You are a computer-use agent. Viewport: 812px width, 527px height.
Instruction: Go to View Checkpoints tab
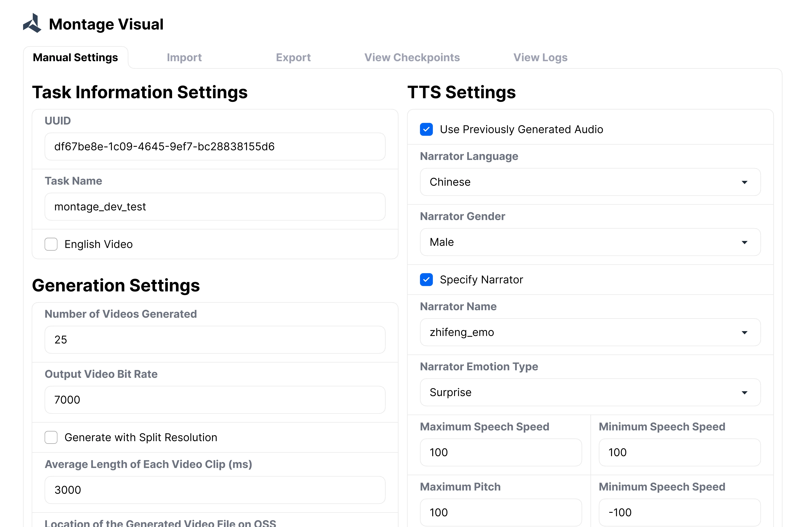pos(412,57)
